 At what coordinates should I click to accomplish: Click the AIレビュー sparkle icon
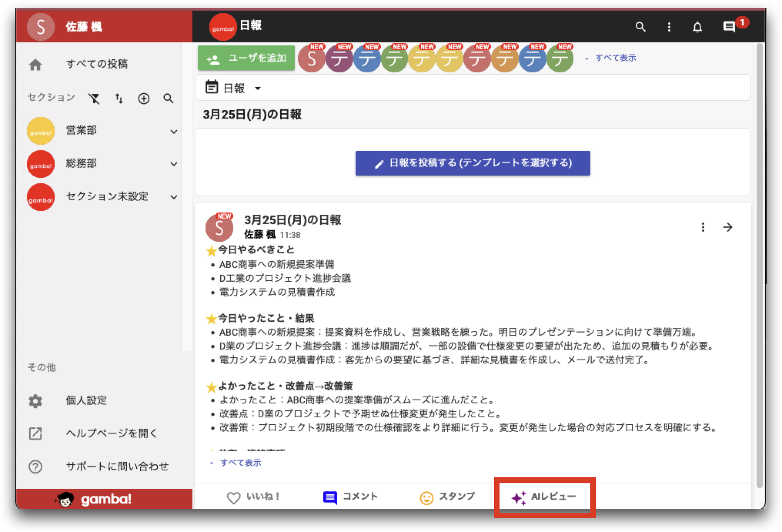(x=519, y=498)
